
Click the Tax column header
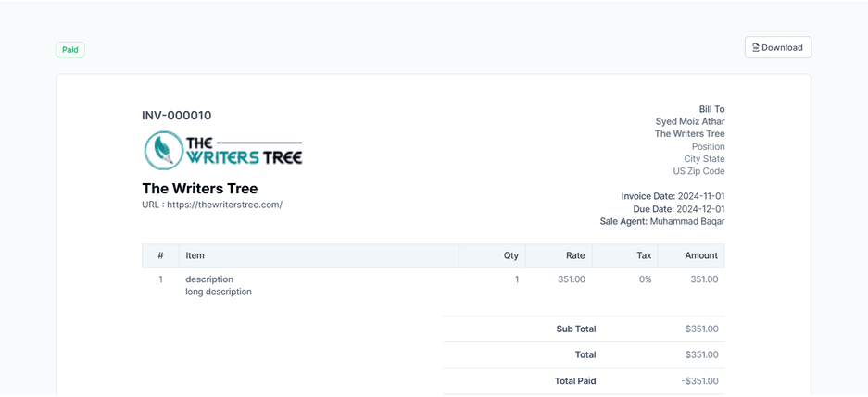coord(643,255)
